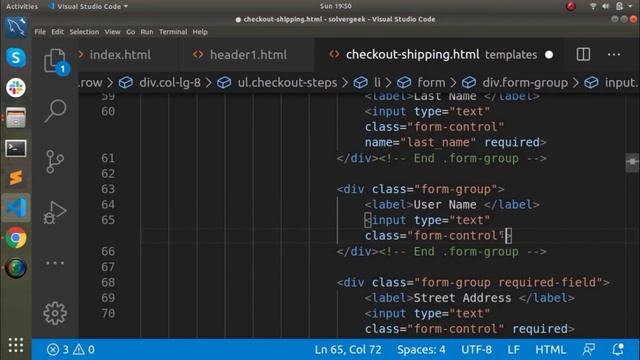The image size is (640, 360).
Task: Click the unsaved dot on checkout-shipping.html tab
Action: coord(549,55)
